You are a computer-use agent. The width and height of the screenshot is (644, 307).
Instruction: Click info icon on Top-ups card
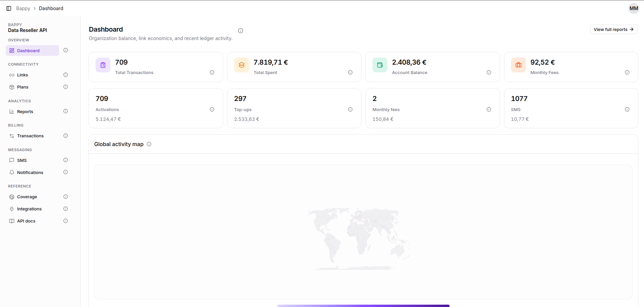(x=350, y=109)
